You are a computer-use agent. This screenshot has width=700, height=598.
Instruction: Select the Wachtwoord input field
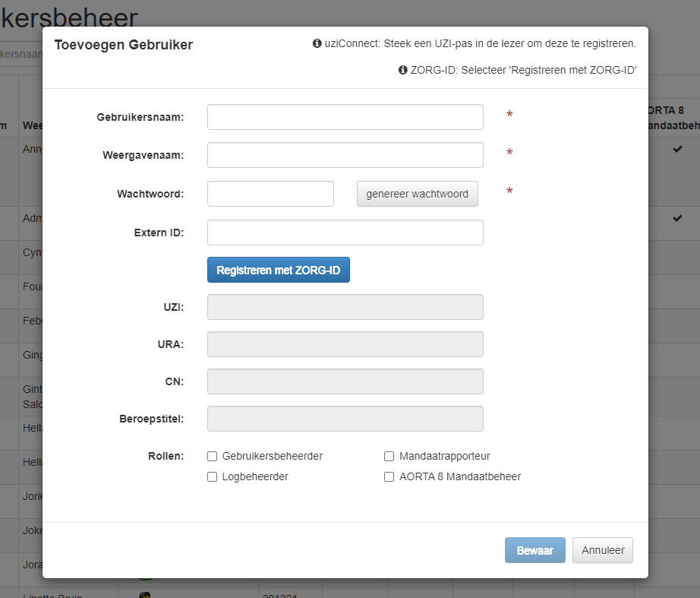pos(270,194)
